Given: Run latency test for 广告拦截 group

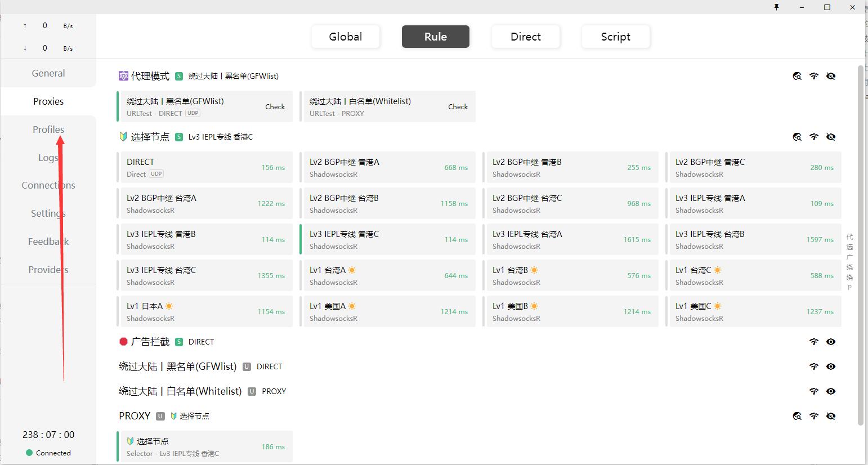Looking at the screenshot, I should (814, 342).
